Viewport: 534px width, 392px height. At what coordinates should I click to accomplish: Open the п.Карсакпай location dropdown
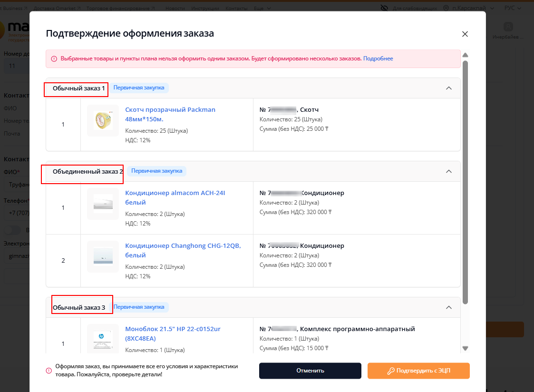point(473,8)
